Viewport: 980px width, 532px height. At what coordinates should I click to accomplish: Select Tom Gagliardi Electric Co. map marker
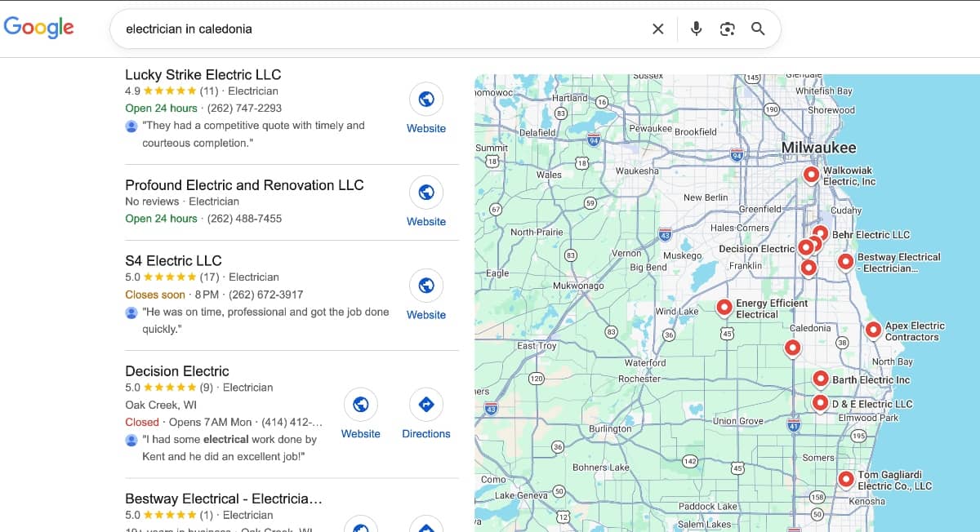(846, 479)
